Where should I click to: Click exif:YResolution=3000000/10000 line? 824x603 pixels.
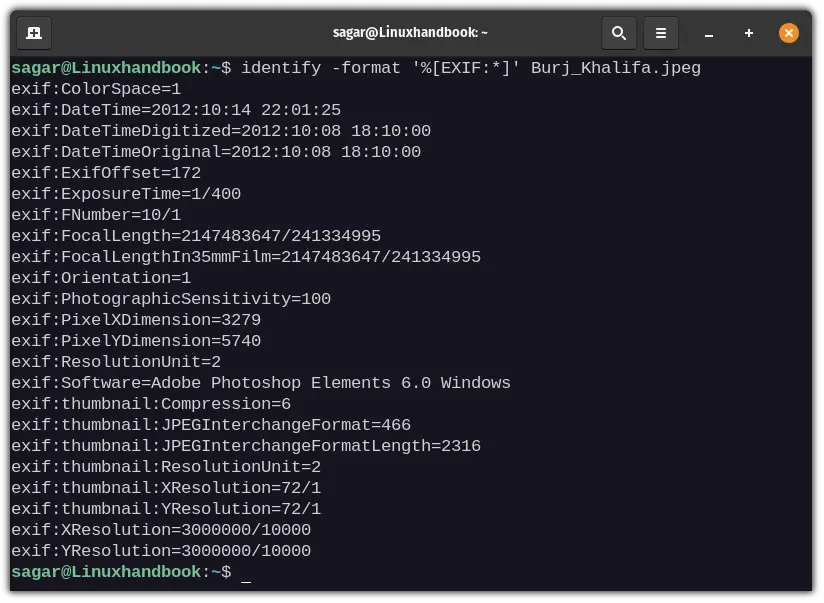click(x=161, y=551)
